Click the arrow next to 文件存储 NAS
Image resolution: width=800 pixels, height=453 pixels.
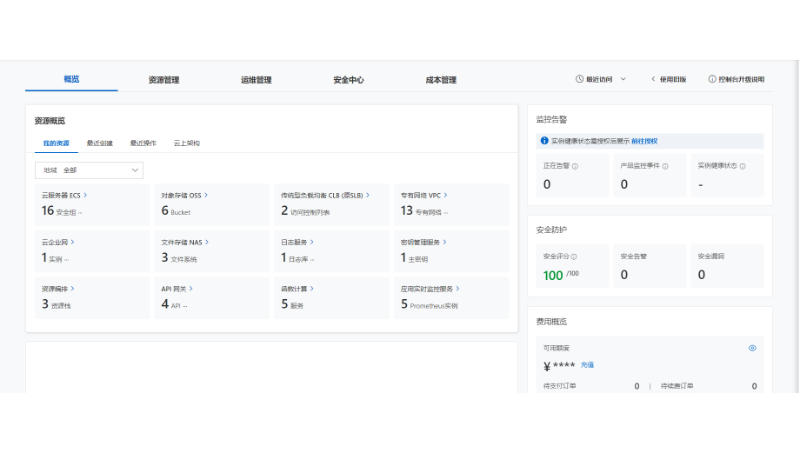pos(207,242)
